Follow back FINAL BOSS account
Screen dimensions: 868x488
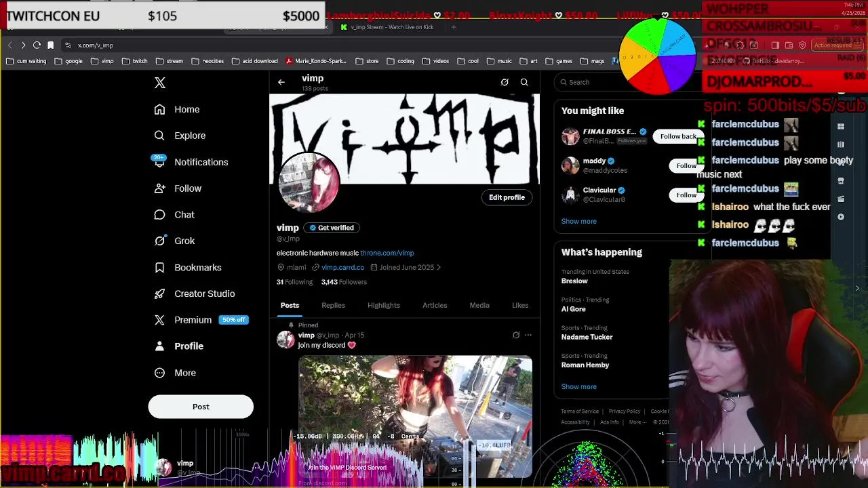[x=678, y=136]
